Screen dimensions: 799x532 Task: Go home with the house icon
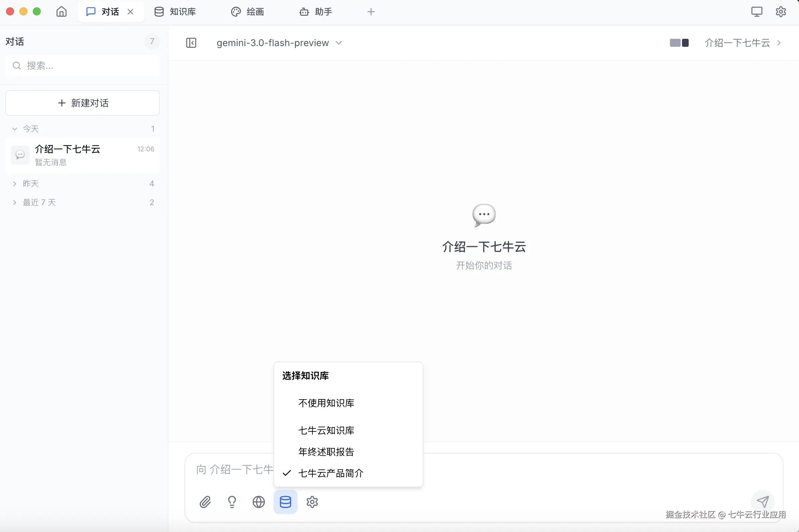(x=62, y=12)
